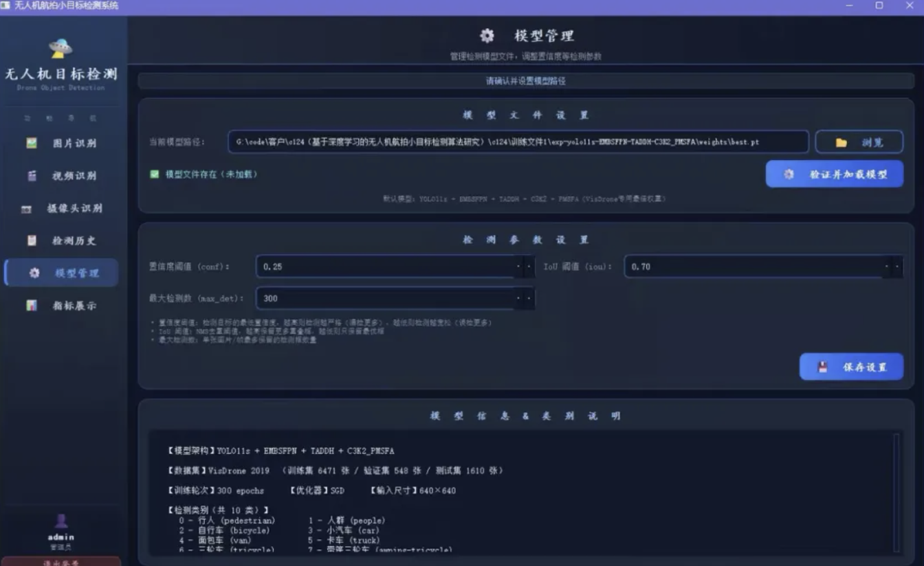Click the UFO drone logo in the sidebar
This screenshot has height=566, width=924.
[x=60, y=47]
